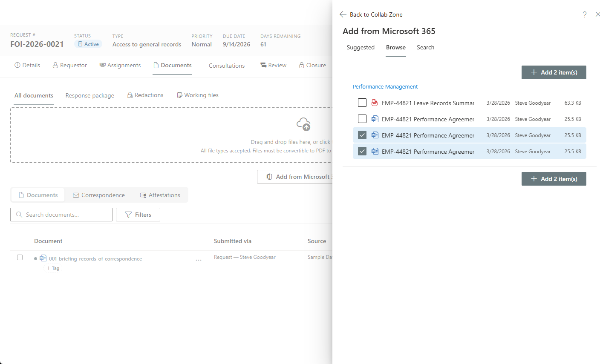Select the Redactions sub-tab
600x364 pixels.
(145, 95)
